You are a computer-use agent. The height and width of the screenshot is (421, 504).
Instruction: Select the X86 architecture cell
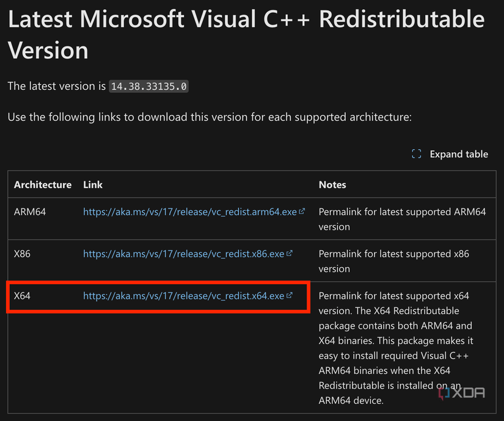pyautogui.click(x=22, y=254)
